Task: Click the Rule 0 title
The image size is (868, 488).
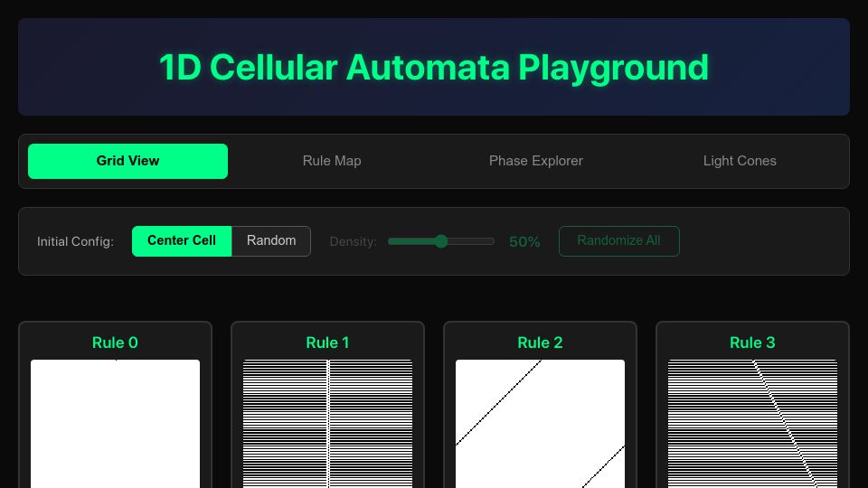Action: point(115,343)
